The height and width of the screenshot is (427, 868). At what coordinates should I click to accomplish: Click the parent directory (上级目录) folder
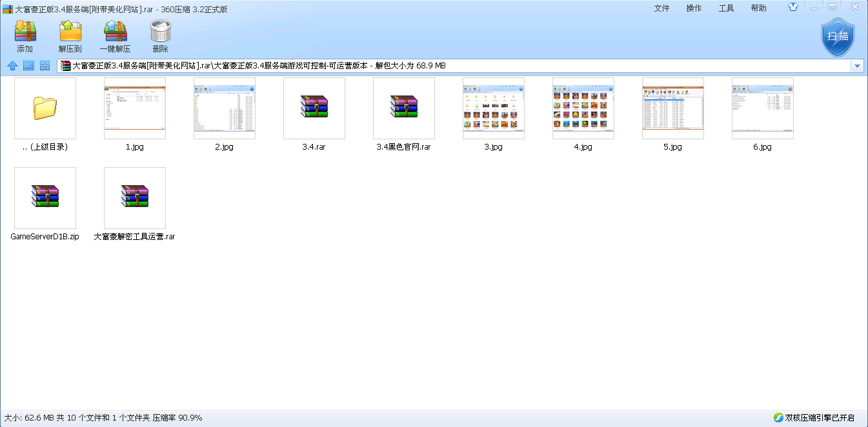tap(45, 108)
